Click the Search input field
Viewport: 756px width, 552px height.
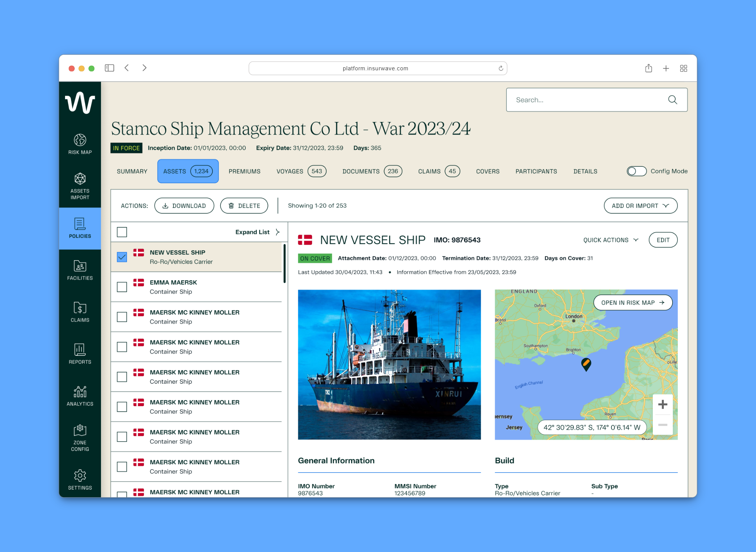click(x=596, y=100)
